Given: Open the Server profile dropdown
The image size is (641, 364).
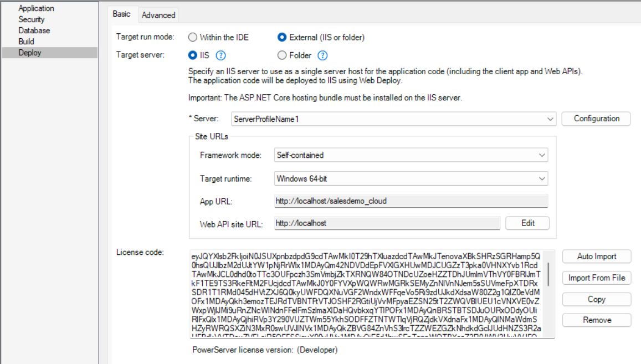Looking at the screenshot, I should (394, 119).
